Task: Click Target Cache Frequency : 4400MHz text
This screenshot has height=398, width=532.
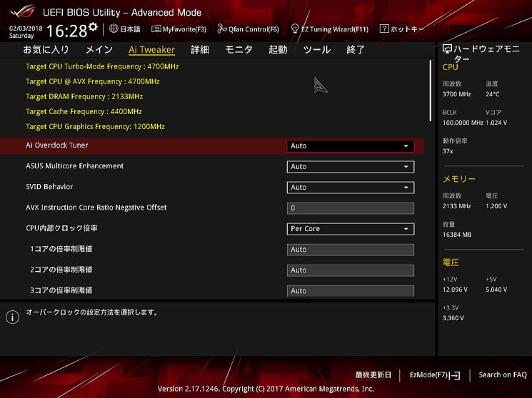Action: (84, 111)
